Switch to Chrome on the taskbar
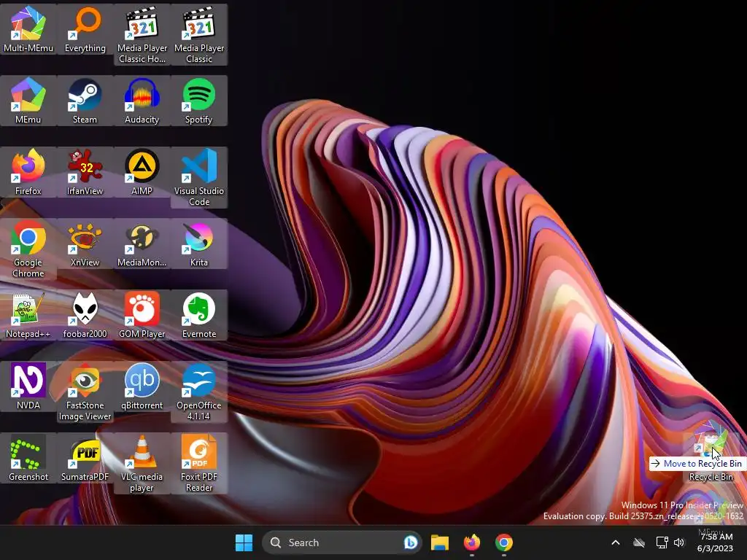Image resolution: width=747 pixels, height=560 pixels. pos(503,542)
